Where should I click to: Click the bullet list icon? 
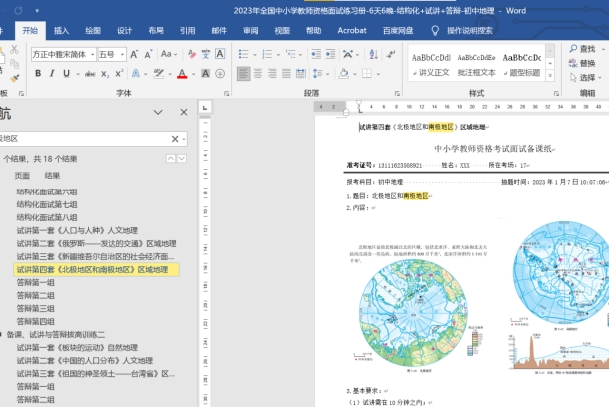click(244, 54)
